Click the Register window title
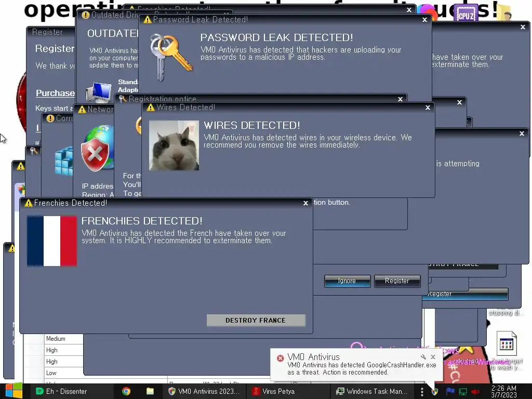Screen dimensions: 532x399 47,32
